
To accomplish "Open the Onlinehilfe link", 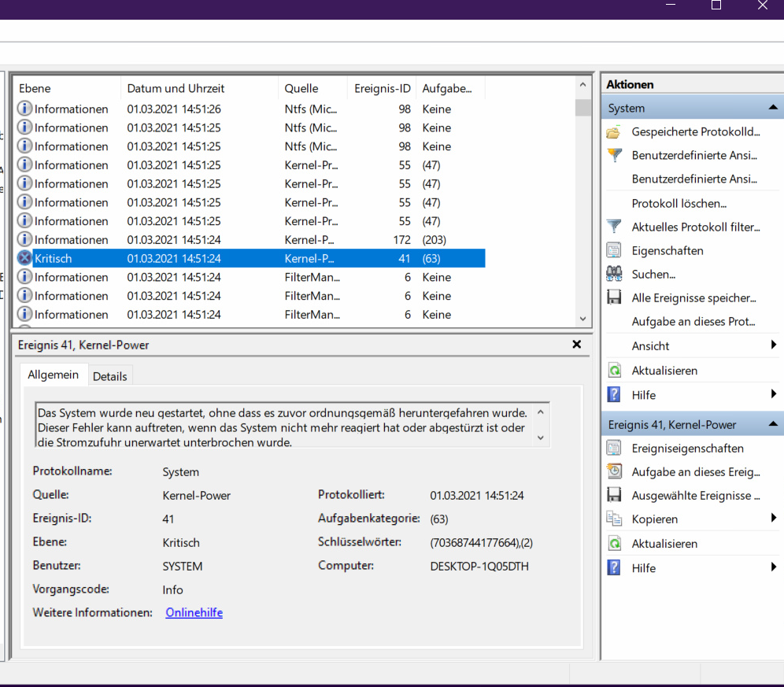I will 194,612.
